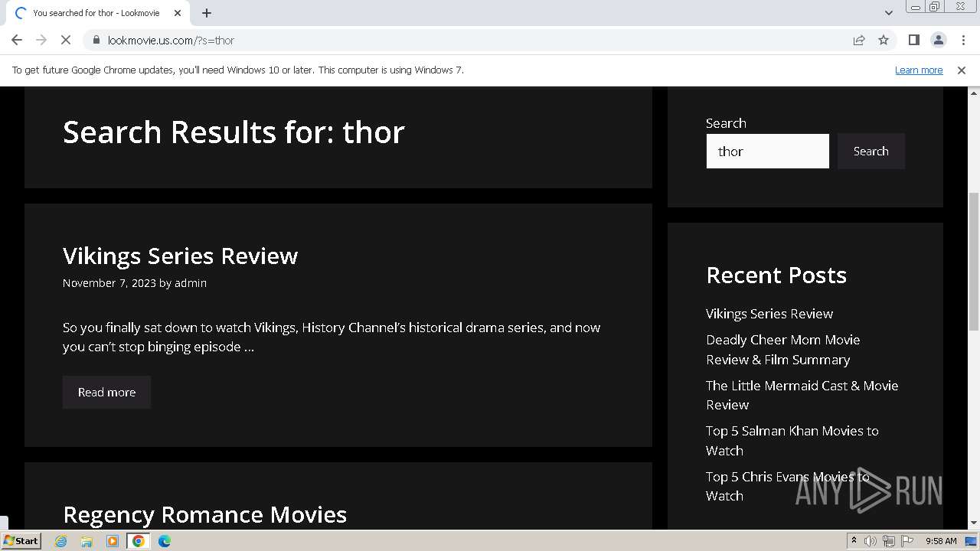Click the search input containing 'thor'

pyautogui.click(x=767, y=152)
